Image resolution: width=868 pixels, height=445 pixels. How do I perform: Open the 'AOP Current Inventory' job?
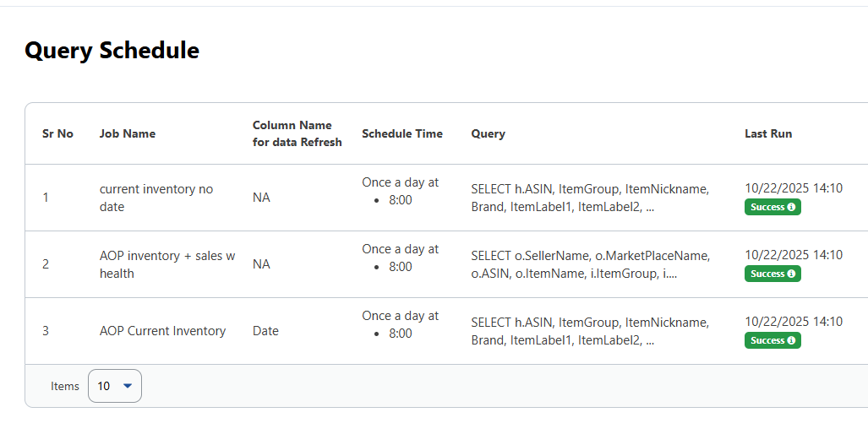coord(162,331)
